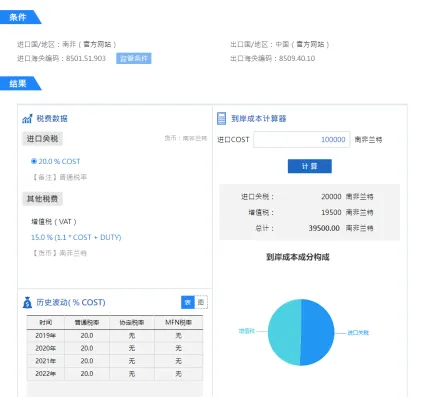Click the 增值税 ( VAT ) label

point(54,222)
